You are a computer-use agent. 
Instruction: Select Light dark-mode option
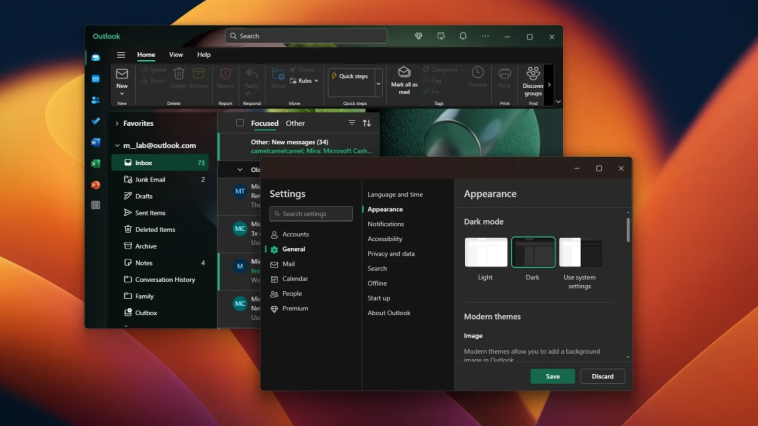click(x=486, y=252)
